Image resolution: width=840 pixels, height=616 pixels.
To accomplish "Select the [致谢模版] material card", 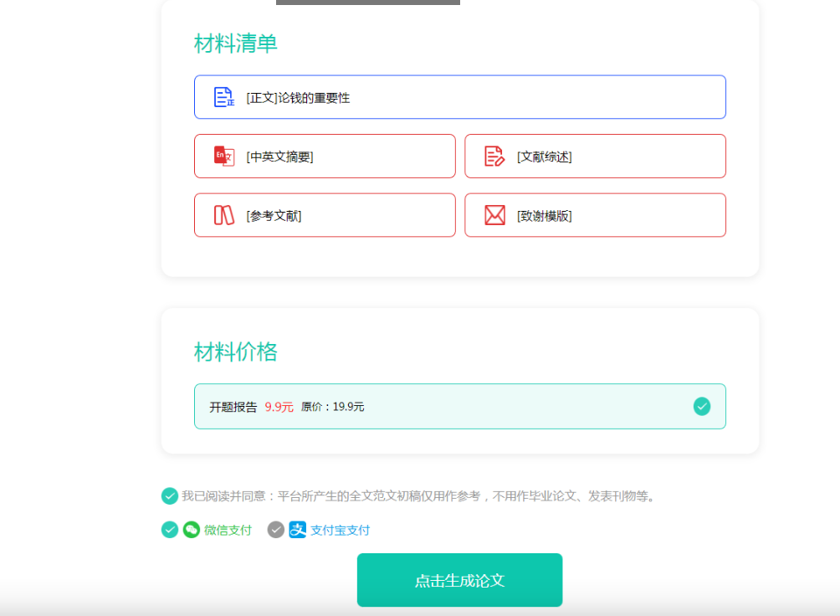I will 595,215.
